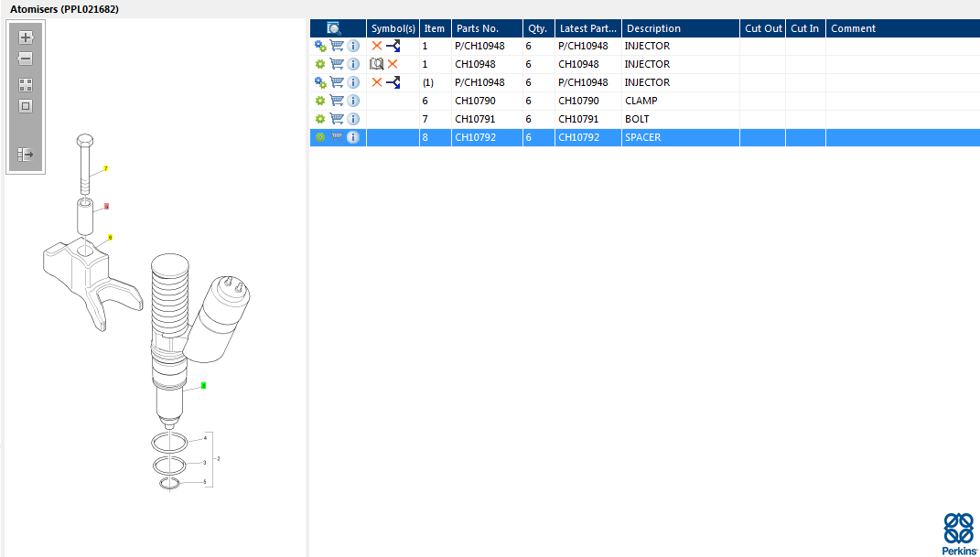Image resolution: width=980 pixels, height=557 pixels.
Task: Click the double-gear icon for item 1 P/CH10948
Action: coord(320,47)
